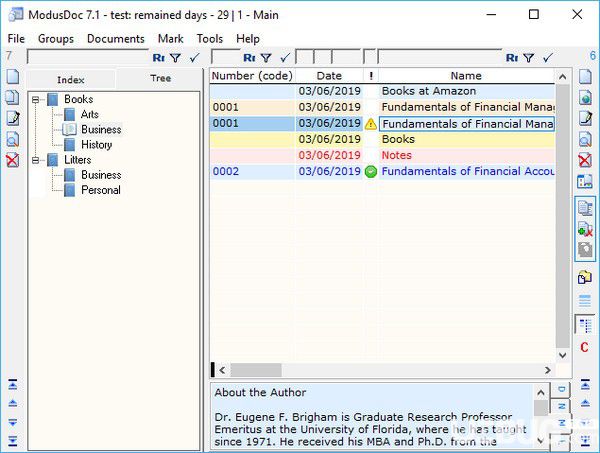Switch to the Index tab
This screenshot has width=600, height=453.
tap(71, 80)
